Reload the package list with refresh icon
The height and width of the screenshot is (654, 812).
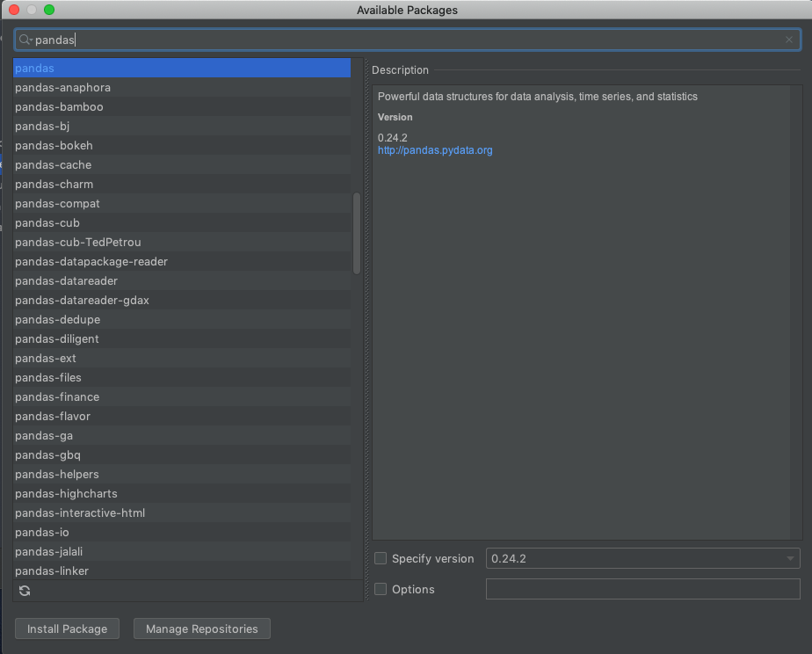point(25,591)
